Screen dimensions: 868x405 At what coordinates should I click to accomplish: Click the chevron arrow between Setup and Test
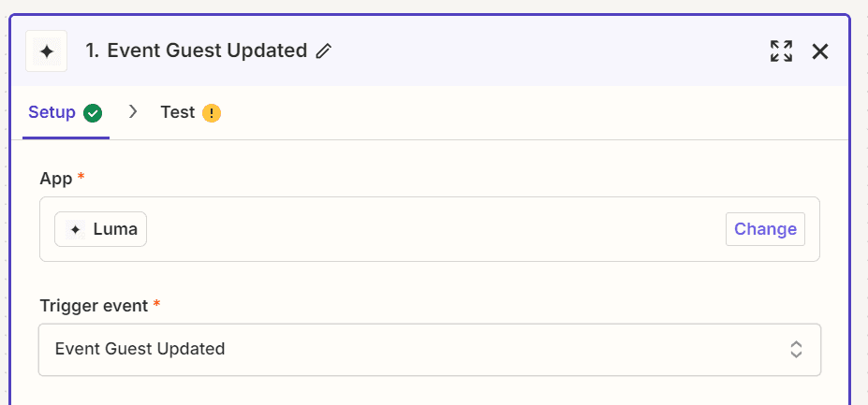click(x=133, y=112)
